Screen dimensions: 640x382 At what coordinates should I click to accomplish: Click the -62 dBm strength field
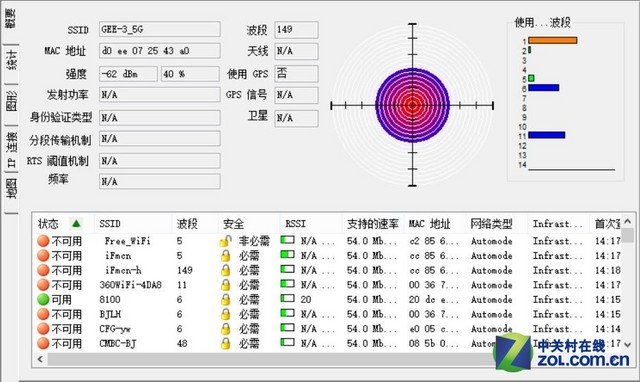tap(128, 74)
